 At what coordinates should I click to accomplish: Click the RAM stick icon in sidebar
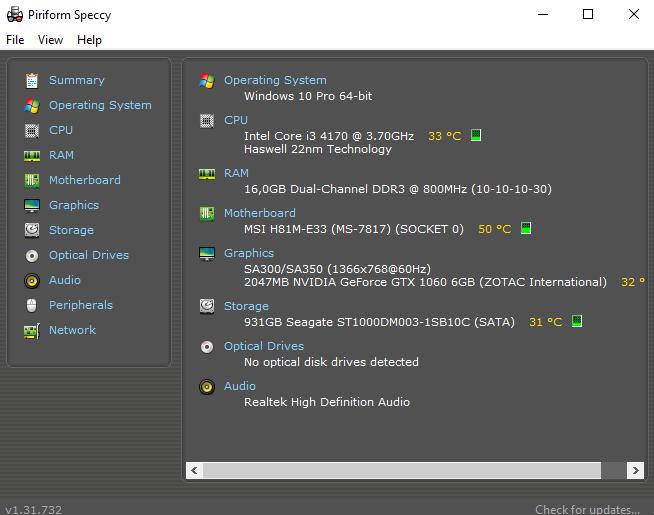coord(32,156)
